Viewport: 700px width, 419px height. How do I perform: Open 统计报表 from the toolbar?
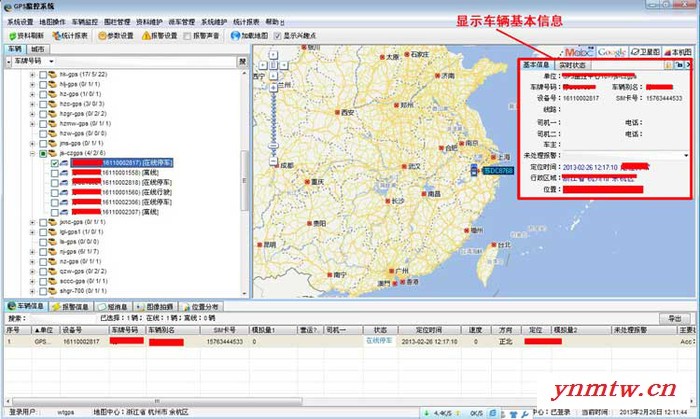coord(70,36)
